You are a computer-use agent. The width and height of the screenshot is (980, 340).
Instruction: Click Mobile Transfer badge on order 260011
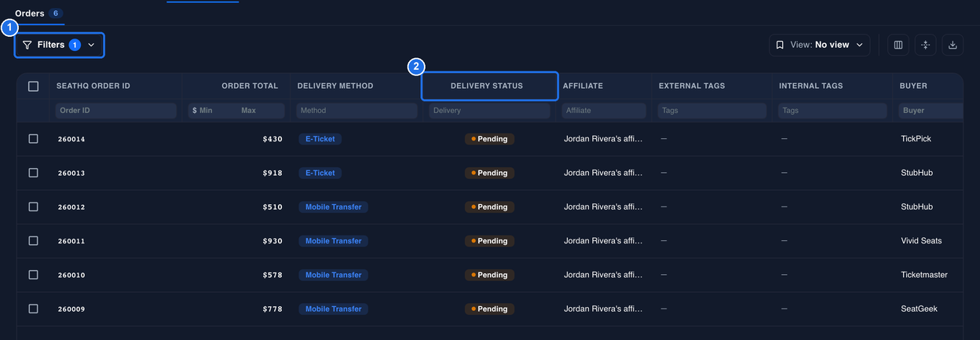point(333,241)
